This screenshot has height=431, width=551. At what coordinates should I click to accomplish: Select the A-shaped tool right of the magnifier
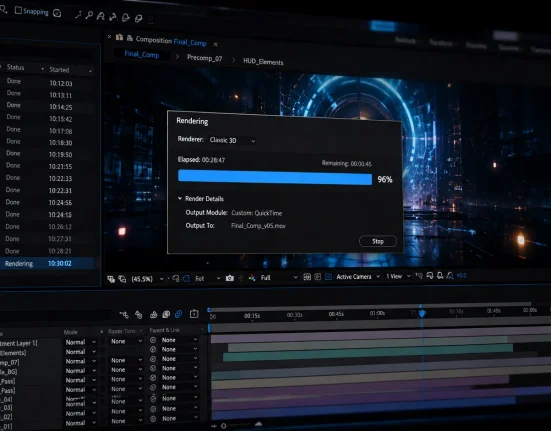(101, 16)
